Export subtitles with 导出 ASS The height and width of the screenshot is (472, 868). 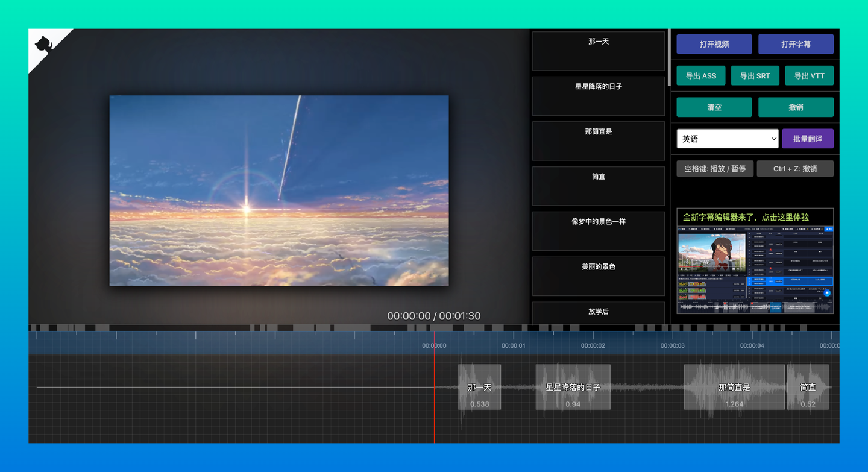701,76
